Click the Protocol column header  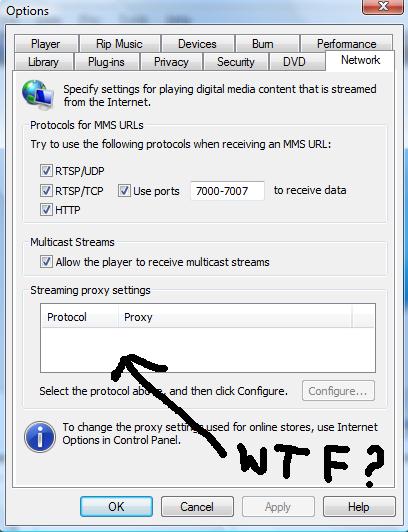pos(79,317)
